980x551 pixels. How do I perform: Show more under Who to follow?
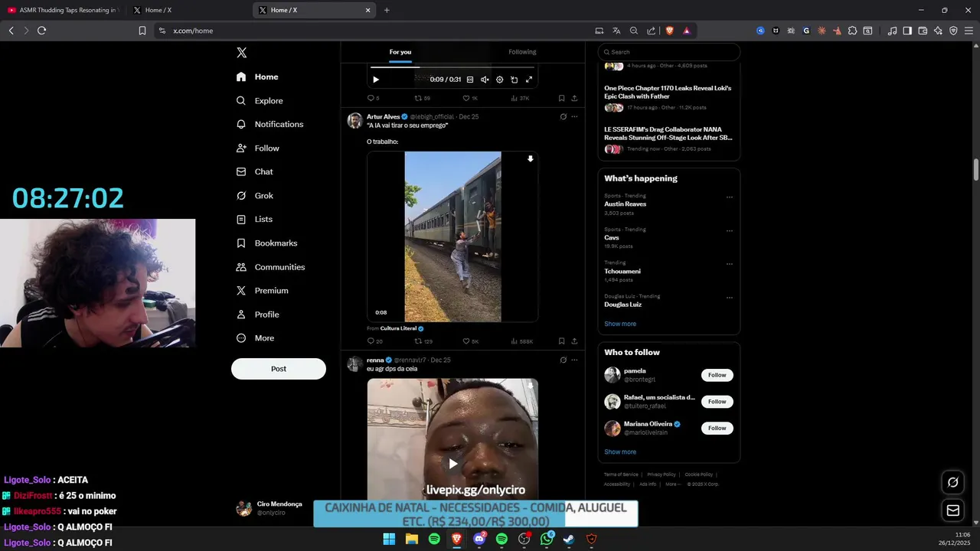(x=620, y=452)
